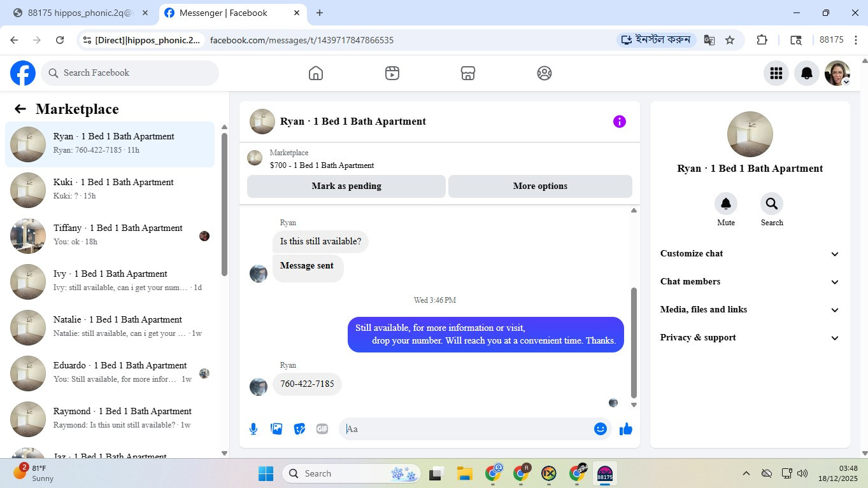Attach a photo or file to the message
Screen dimensions: 868x488
tap(276, 429)
